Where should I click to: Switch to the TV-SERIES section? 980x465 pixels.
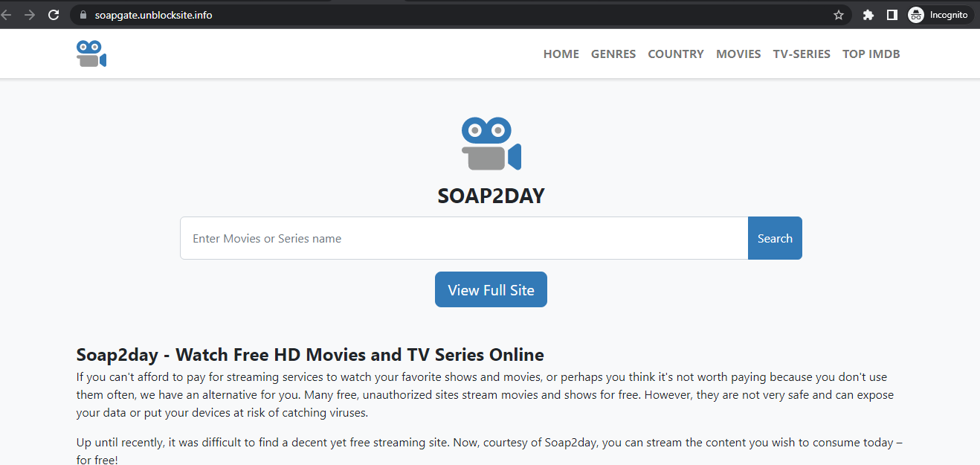click(802, 53)
